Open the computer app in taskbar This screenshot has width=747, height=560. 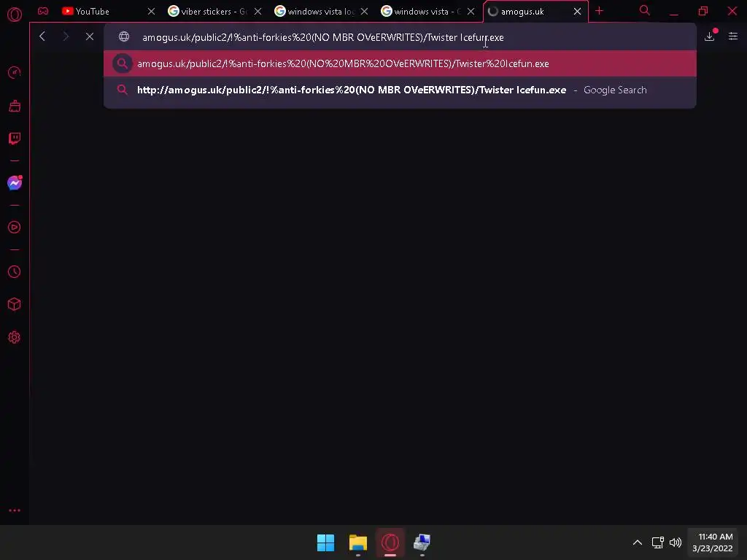pyautogui.click(x=422, y=542)
